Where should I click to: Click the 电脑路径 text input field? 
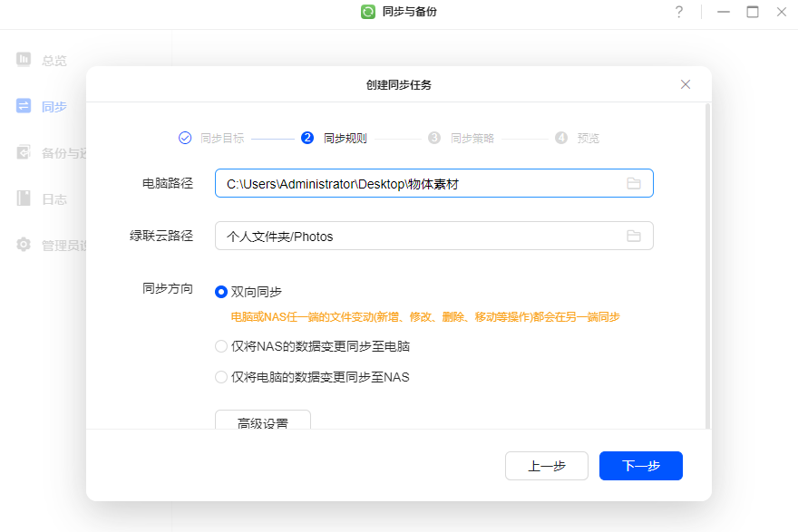click(x=417, y=184)
